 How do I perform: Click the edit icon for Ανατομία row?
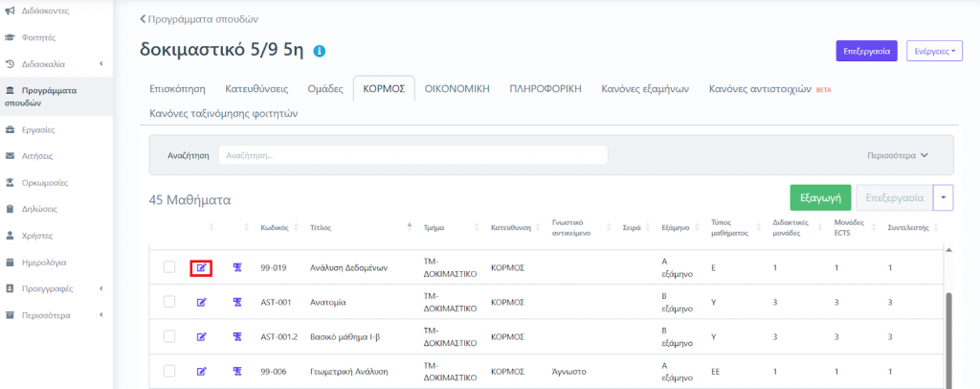[x=201, y=302]
